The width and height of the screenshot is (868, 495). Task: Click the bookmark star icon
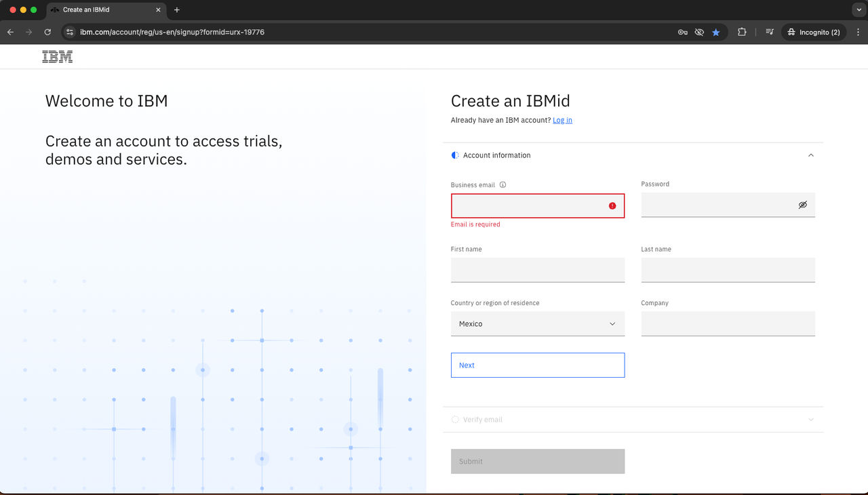point(716,32)
